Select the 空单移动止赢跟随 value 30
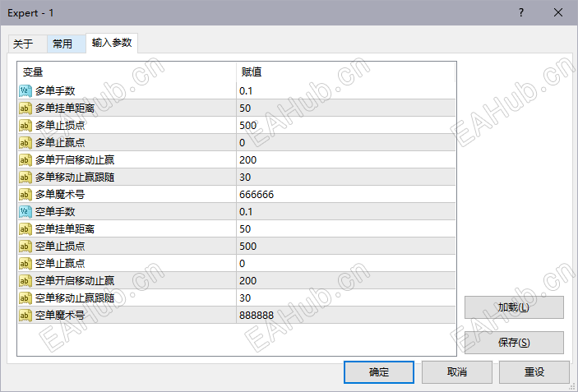Image resolution: width=578 pixels, height=392 pixels. point(245,298)
